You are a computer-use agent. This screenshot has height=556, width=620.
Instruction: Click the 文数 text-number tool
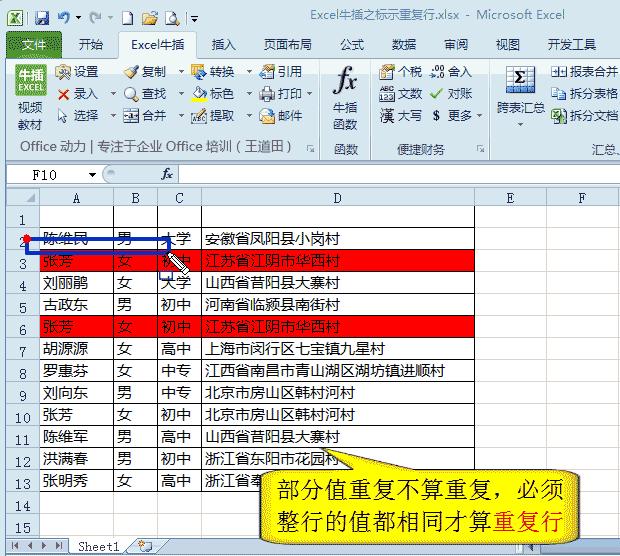pyautogui.click(x=401, y=94)
